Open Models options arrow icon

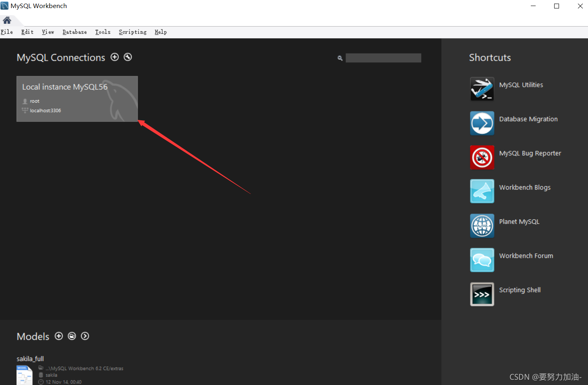85,336
